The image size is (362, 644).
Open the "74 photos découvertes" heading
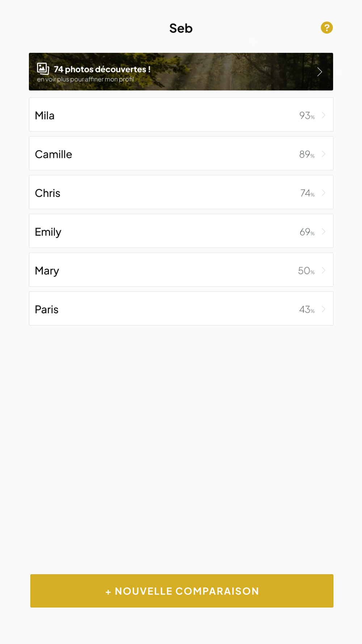[x=102, y=69]
